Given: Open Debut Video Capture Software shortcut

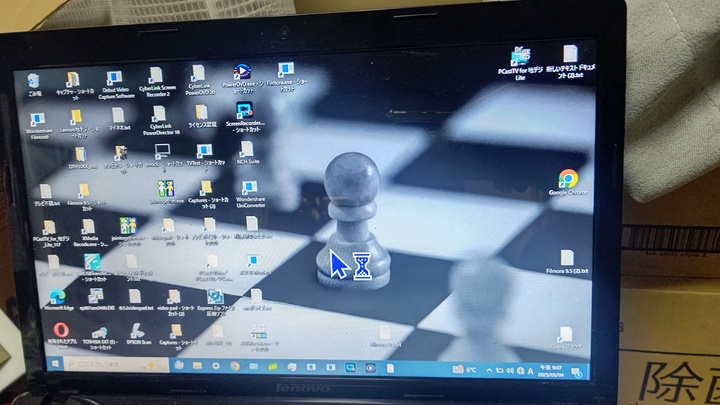Looking at the screenshot, I should (x=115, y=84).
